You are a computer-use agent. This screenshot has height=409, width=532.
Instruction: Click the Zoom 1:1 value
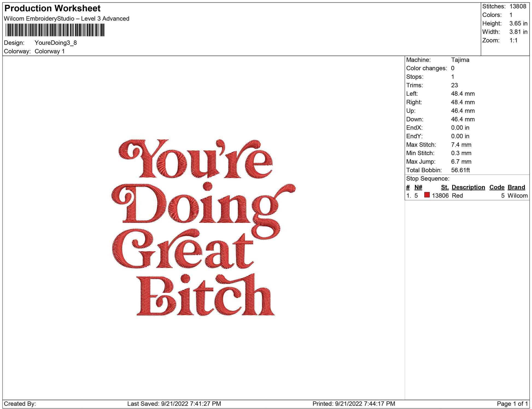point(513,40)
